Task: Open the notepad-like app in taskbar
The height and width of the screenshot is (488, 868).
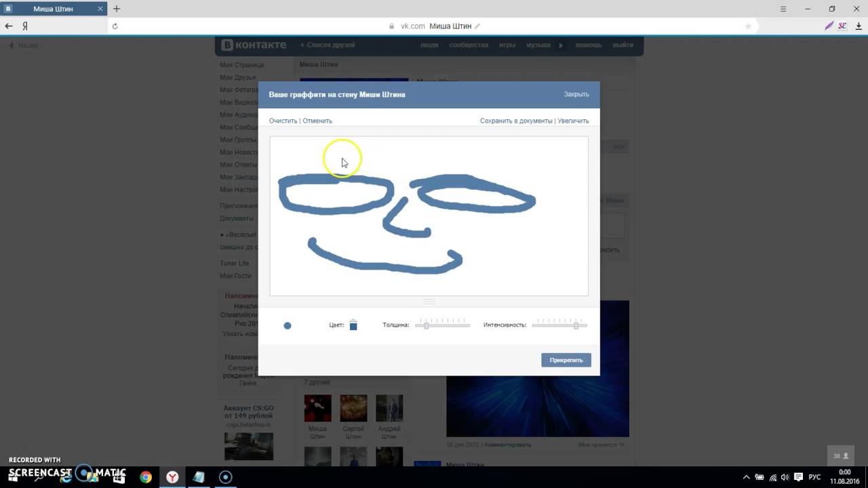Action: [199, 477]
